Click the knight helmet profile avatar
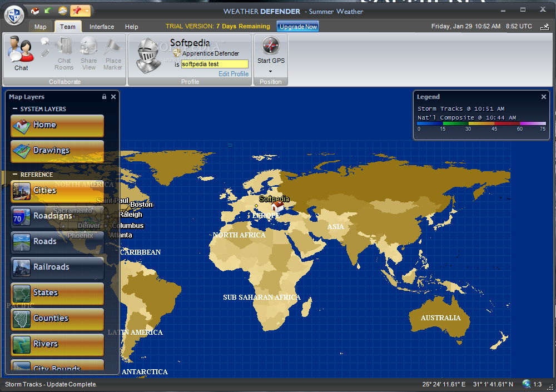 (148, 56)
